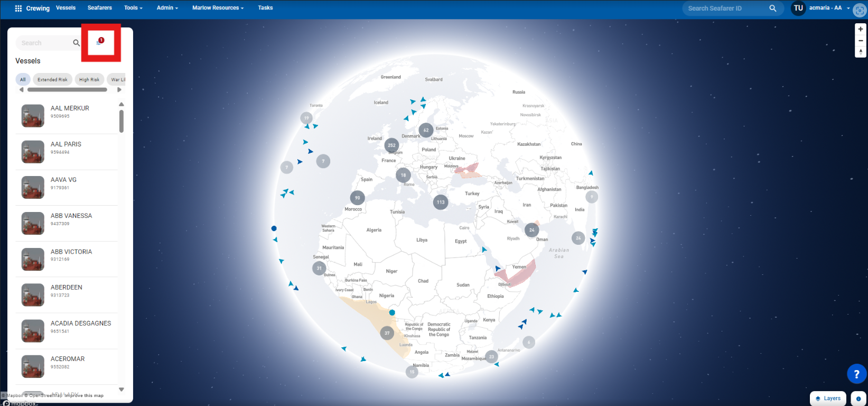The image size is (868, 406).
Task: Click the Mapbox logo
Action: point(20,403)
